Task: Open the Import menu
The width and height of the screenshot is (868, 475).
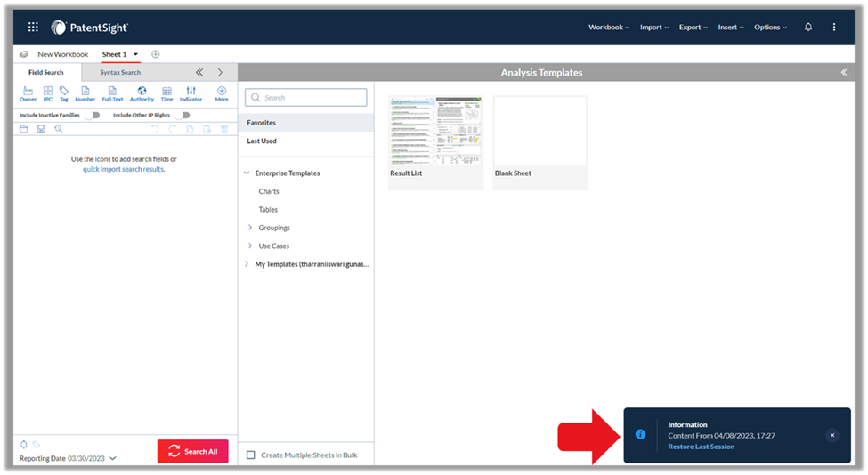Action: point(654,27)
